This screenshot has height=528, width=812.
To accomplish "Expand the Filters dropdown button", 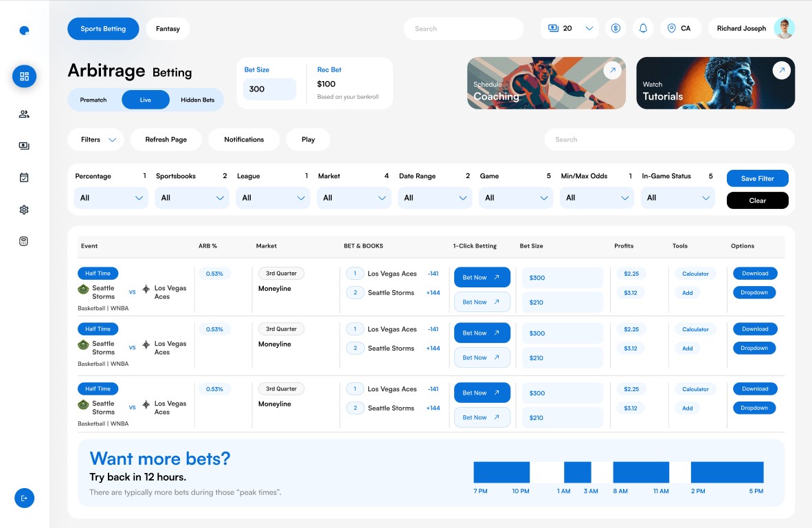I will [x=95, y=140].
